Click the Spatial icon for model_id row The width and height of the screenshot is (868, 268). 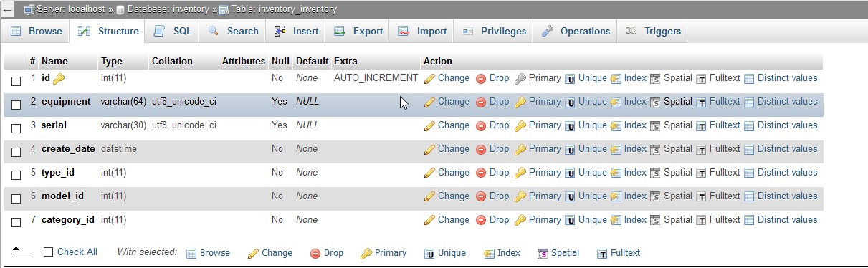pyautogui.click(x=655, y=196)
